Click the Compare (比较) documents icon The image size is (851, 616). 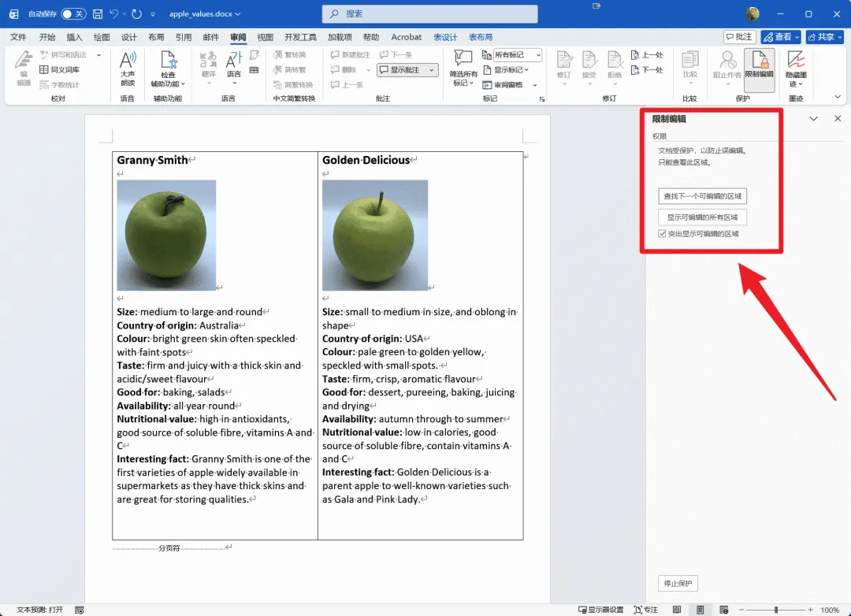coord(689,69)
